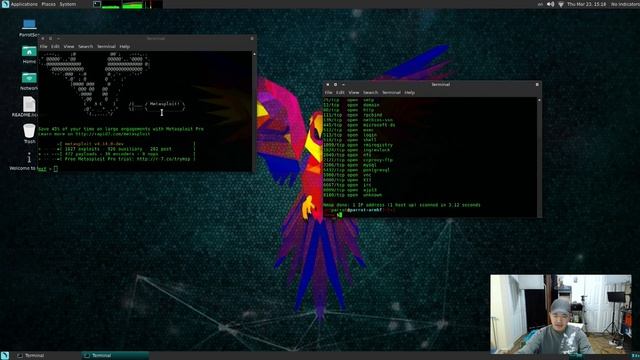Open the Network desktop icon
This screenshot has height=360, width=640.
29,81
